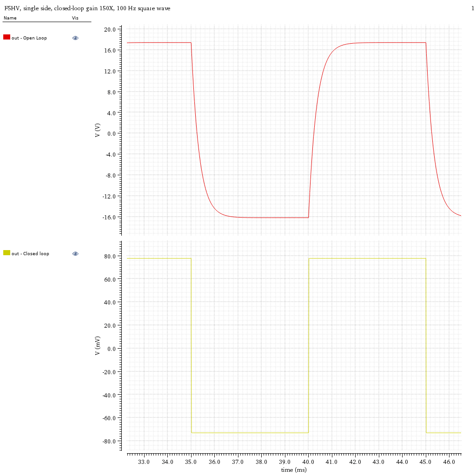This screenshot has height=476, width=476.
Task: Click the Vis column header
Action: [x=75, y=18]
